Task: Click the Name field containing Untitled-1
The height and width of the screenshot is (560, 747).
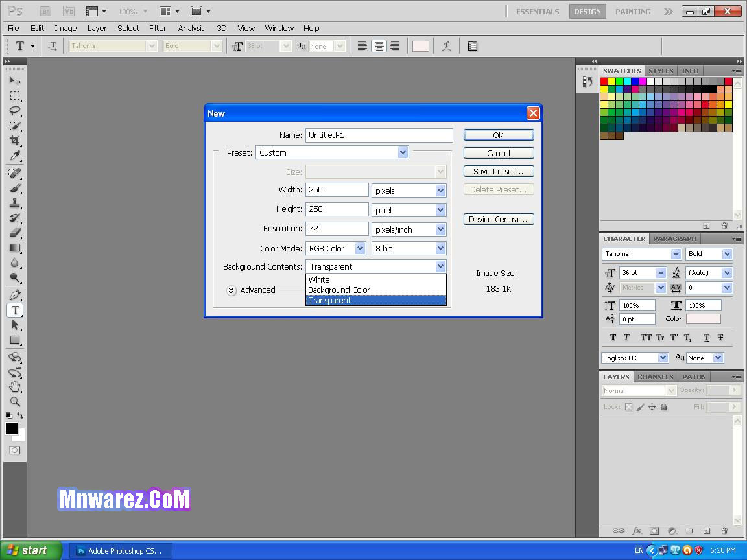Action: tap(379, 135)
